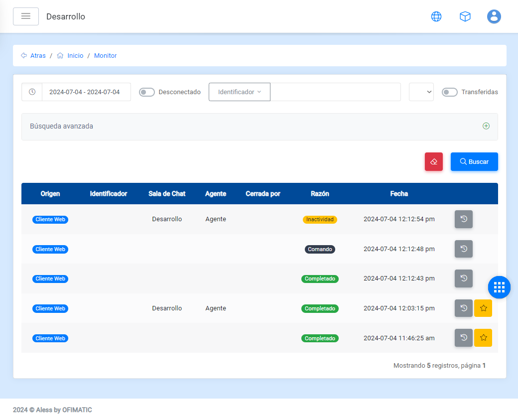Screen dimensions: 518x420
Task: Open the cube icon in header
Action: pos(465,16)
